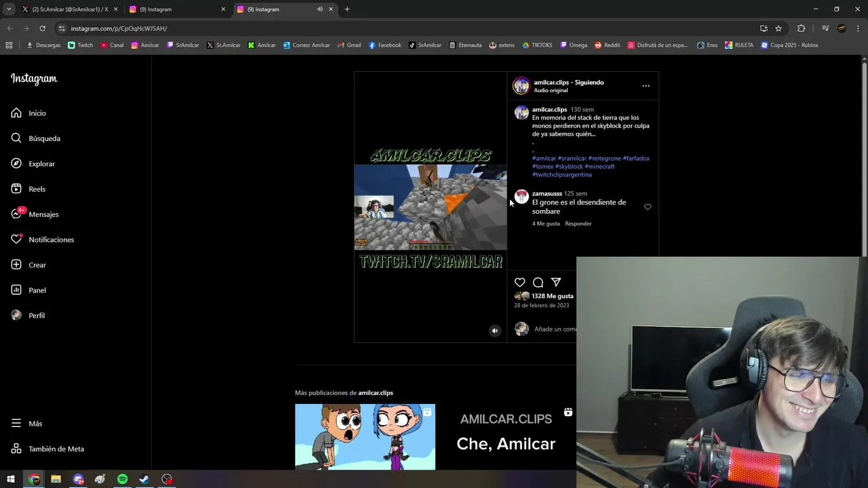Open the Panel dashboard
The width and height of the screenshot is (868, 488).
coord(28,290)
